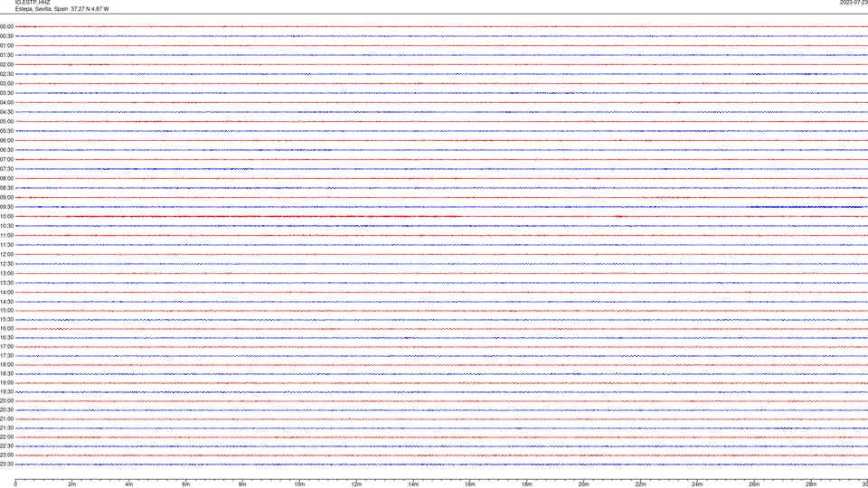The width and height of the screenshot is (868, 488).
Task: Select the 17:00 time row label
Action: point(6,347)
